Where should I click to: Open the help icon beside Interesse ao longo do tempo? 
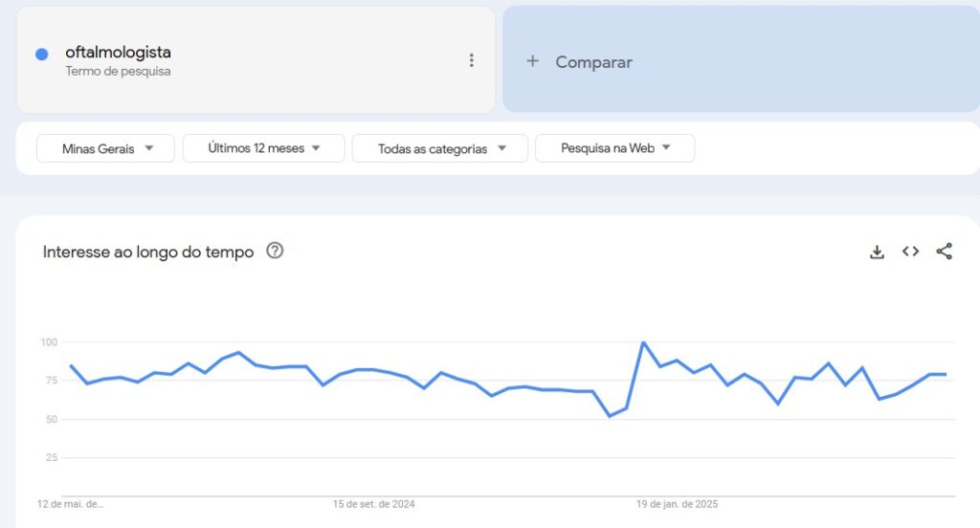tap(275, 251)
